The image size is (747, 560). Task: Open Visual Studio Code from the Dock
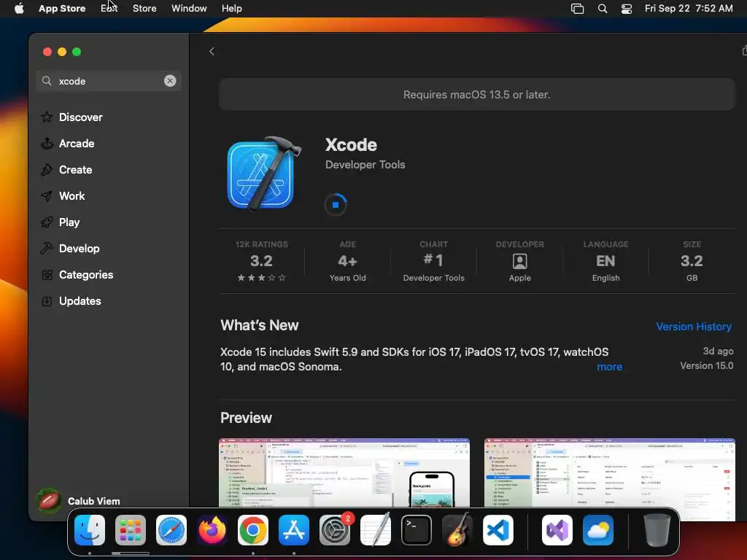click(498, 530)
